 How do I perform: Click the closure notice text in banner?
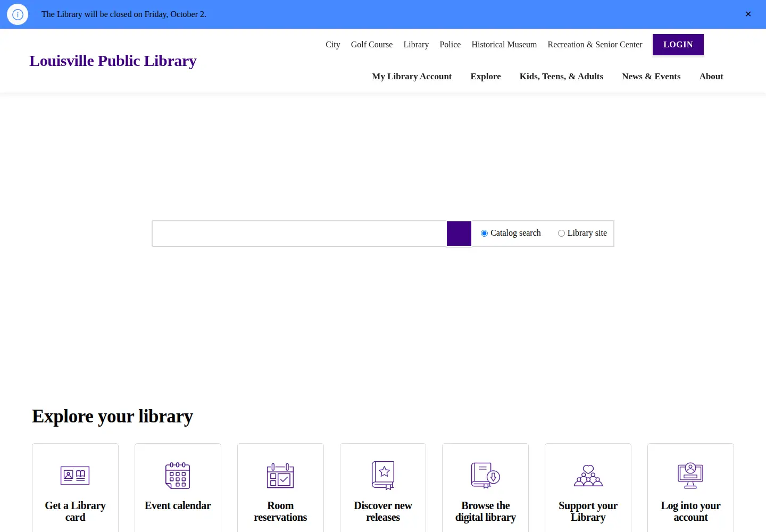pos(124,14)
